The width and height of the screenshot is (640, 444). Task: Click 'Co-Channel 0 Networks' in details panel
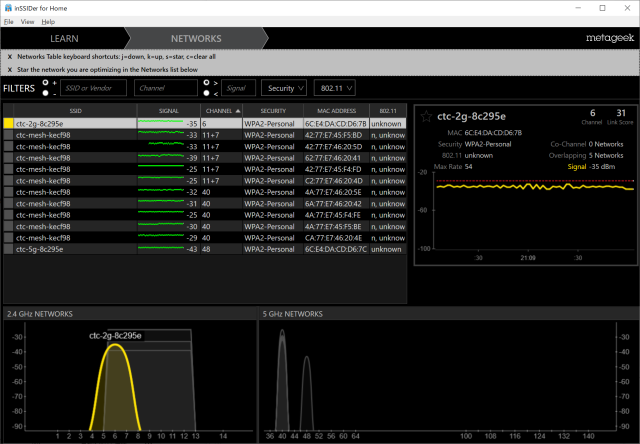point(587,144)
